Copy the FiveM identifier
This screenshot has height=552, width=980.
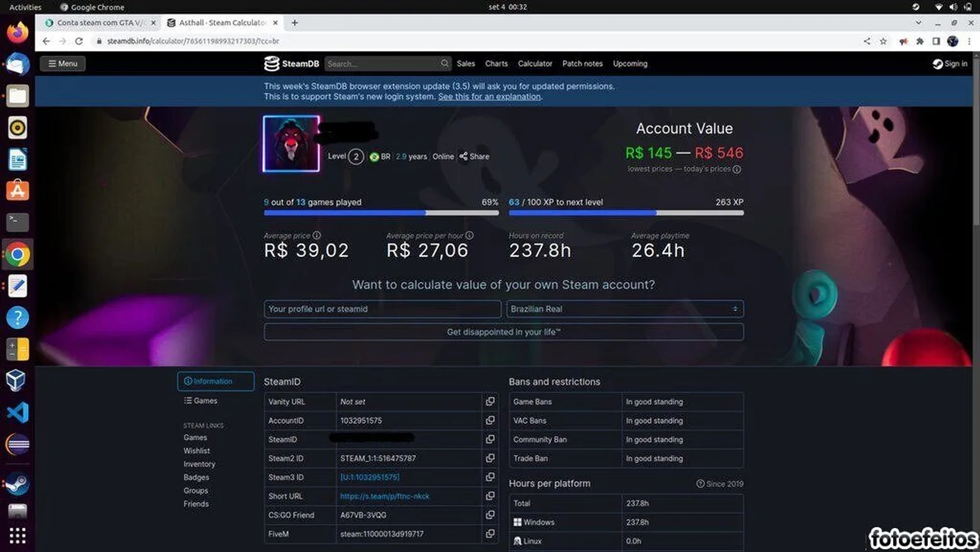click(x=490, y=533)
